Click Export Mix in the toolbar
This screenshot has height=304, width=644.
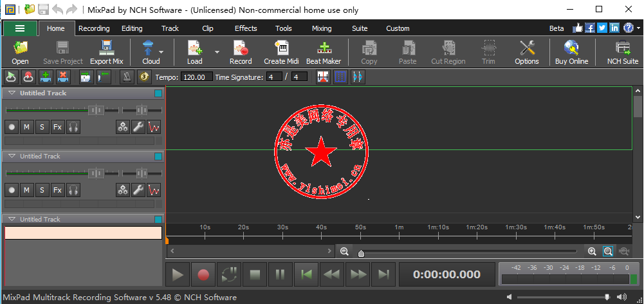tap(106, 53)
